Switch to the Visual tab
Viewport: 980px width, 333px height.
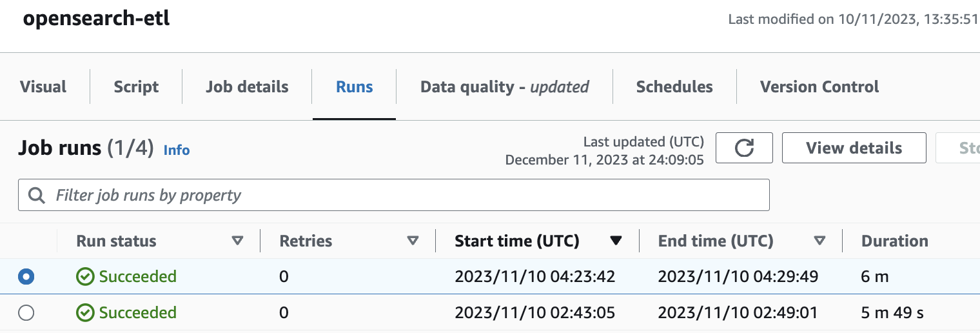(43, 87)
